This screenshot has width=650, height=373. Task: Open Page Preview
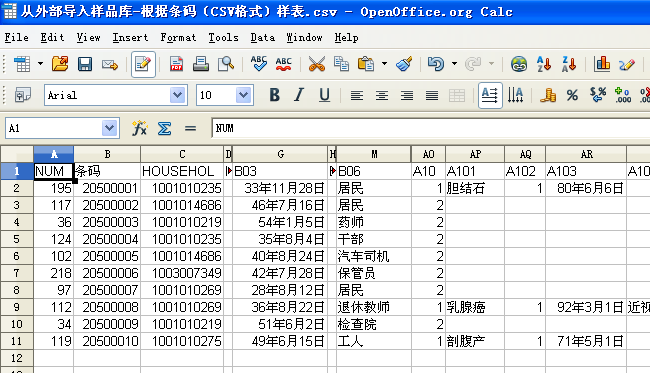226,64
